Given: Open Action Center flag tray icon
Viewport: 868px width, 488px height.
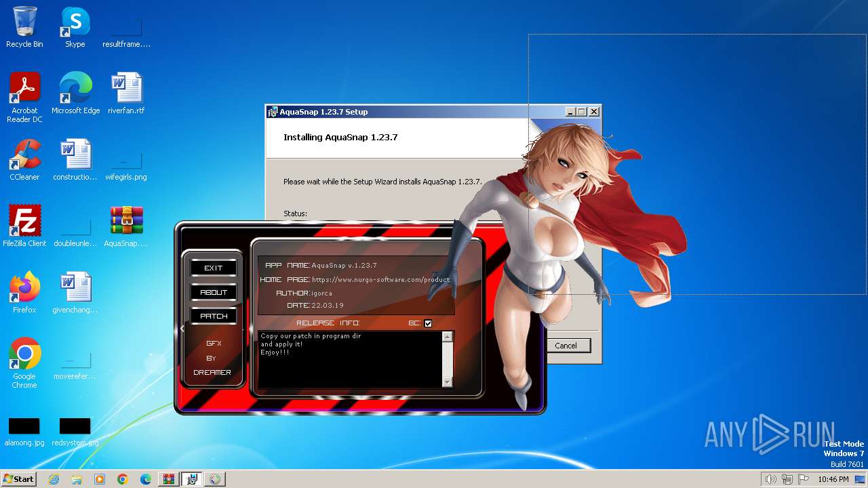Looking at the screenshot, I should point(802,479).
